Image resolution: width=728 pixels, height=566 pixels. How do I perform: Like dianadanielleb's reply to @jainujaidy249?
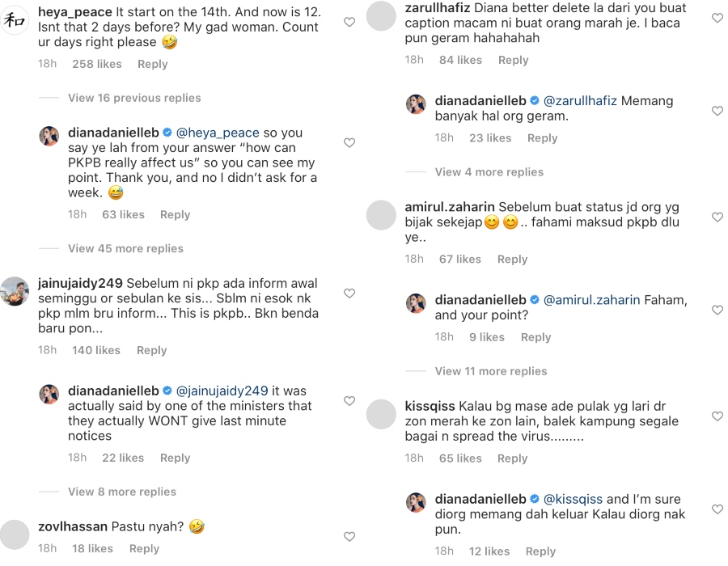coord(349,401)
